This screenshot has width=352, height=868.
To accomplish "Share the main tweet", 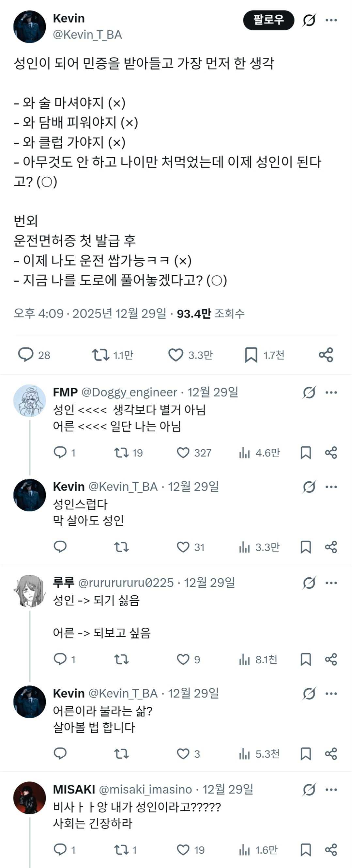I will (x=326, y=354).
